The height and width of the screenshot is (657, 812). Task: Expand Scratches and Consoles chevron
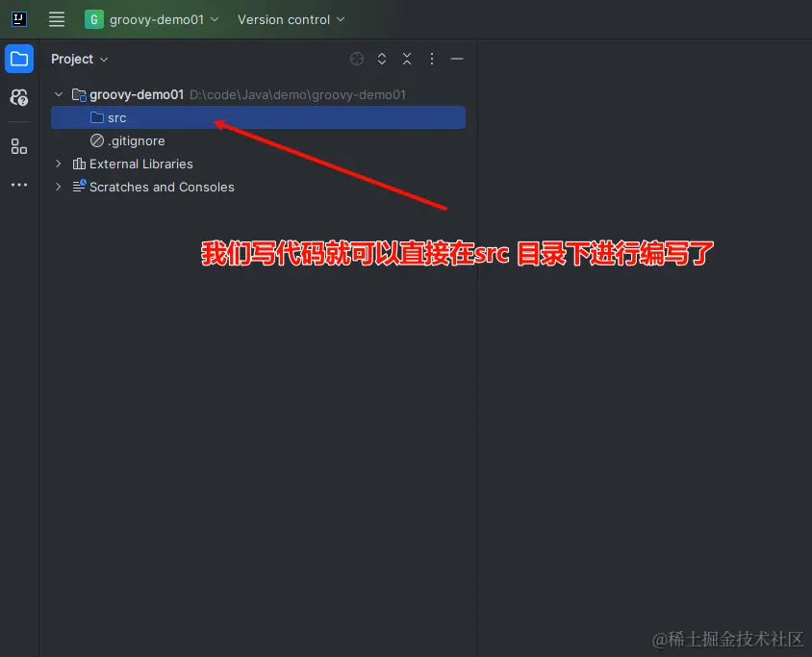click(59, 187)
